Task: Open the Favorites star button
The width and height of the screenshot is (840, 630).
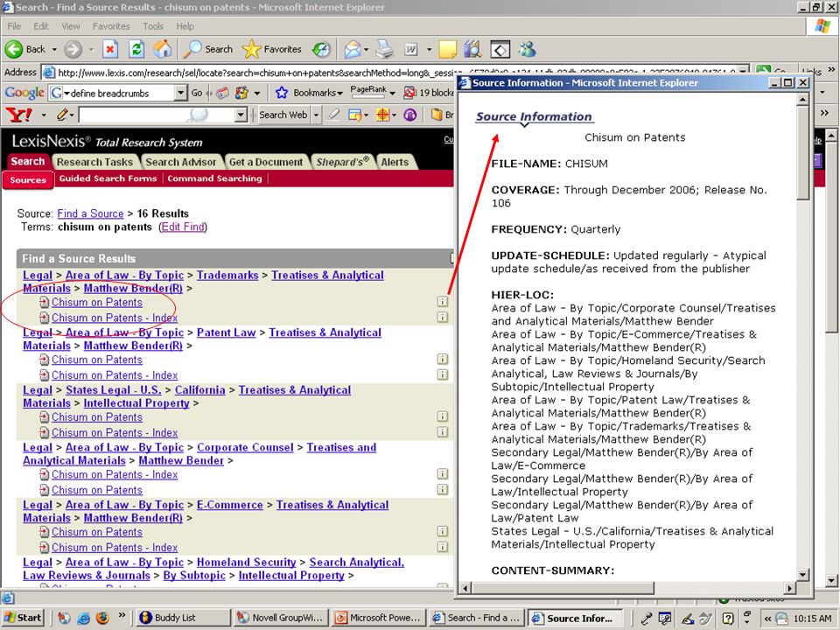Action: tap(272, 49)
